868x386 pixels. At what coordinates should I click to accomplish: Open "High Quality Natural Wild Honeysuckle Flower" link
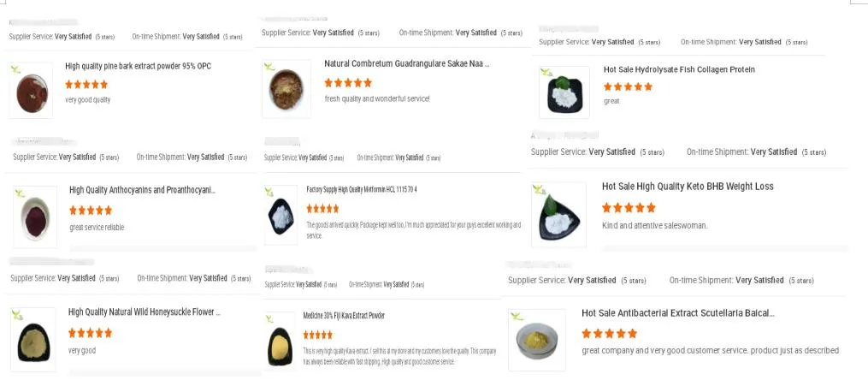pyautogui.click(x=144, y=312)
